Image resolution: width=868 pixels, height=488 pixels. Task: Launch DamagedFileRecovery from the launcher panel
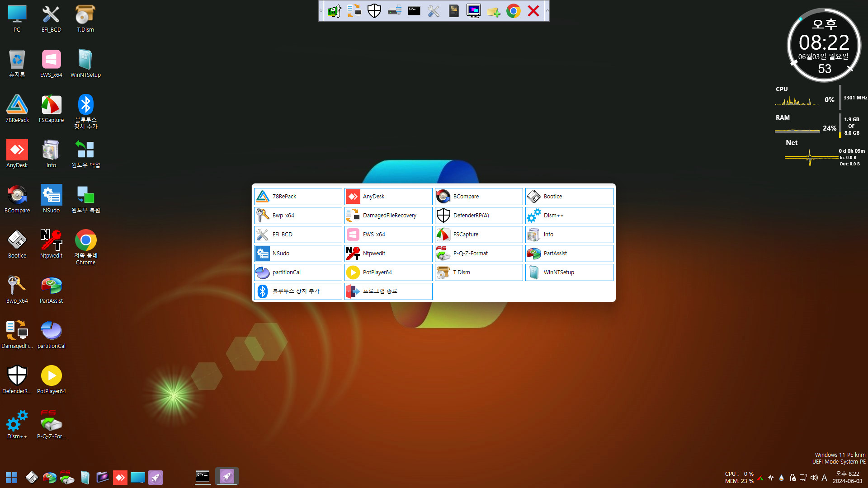tap(388, 216)
